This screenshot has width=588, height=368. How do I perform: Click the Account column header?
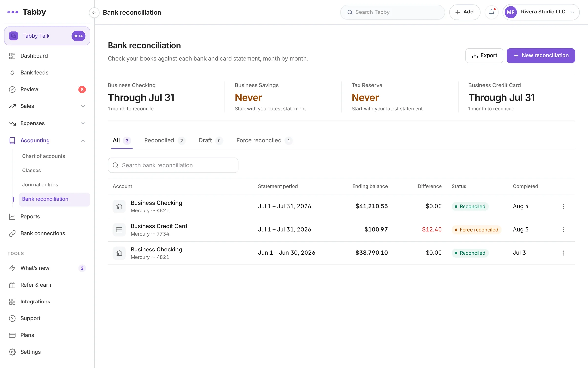(x=122, y=186)
